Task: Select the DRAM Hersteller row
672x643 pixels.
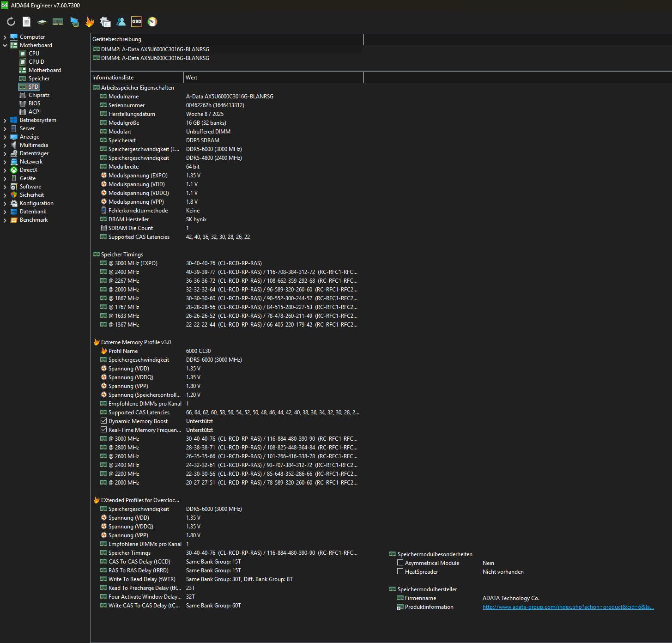Action: (226, 219)
